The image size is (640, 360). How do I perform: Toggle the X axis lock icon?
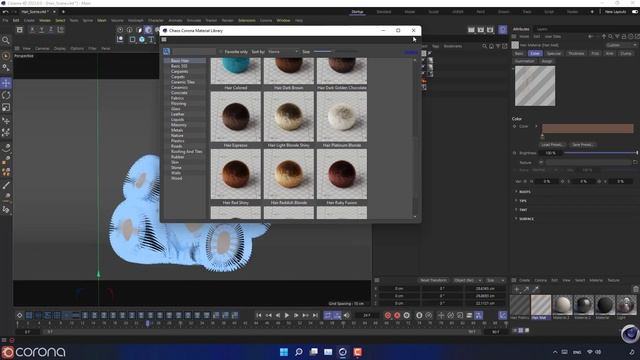[x=32, y=30]
